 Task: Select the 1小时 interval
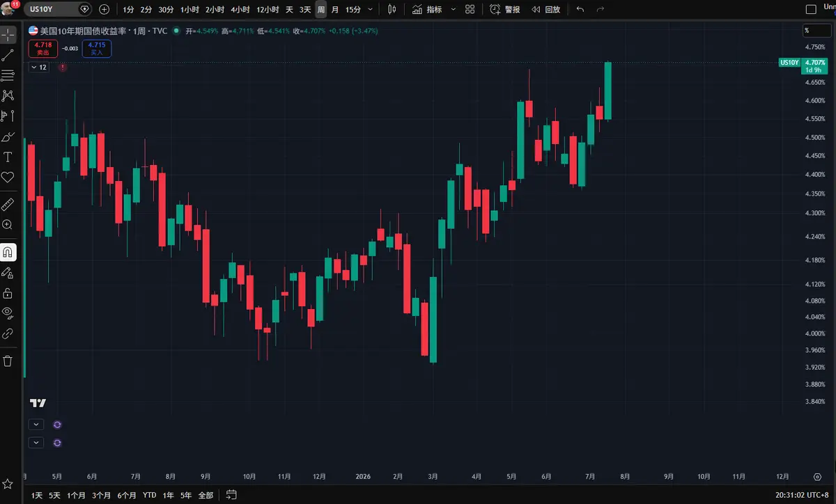tap(189, 10)
